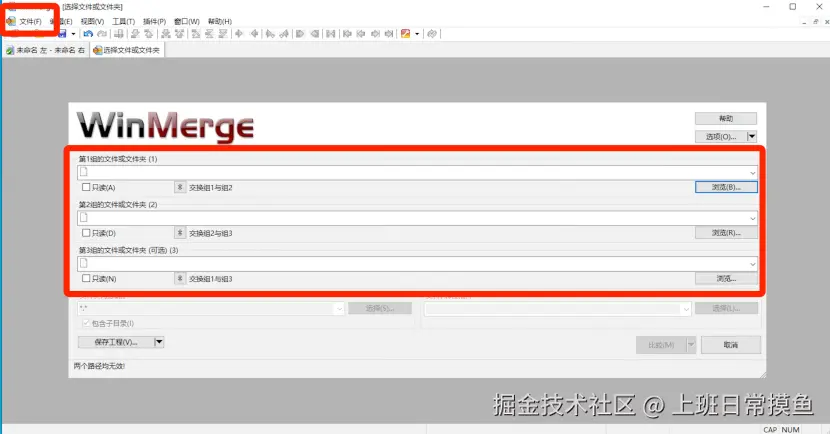Click the 选项(O)... button
The height and width of the screenshot is (434, 830).
pos(721,137)
